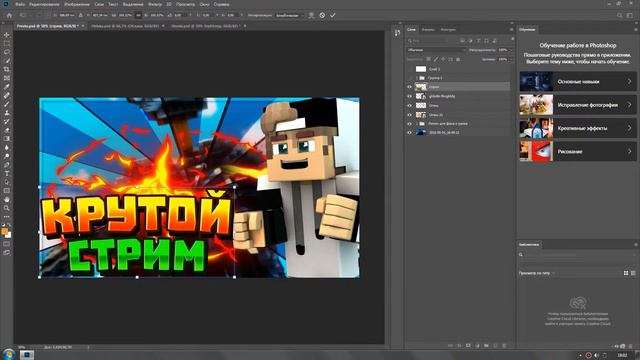This screenshot has width=640, height=360.
Task: Open the Исправление фотографии tutorial
Action: (x=578, y=105)
